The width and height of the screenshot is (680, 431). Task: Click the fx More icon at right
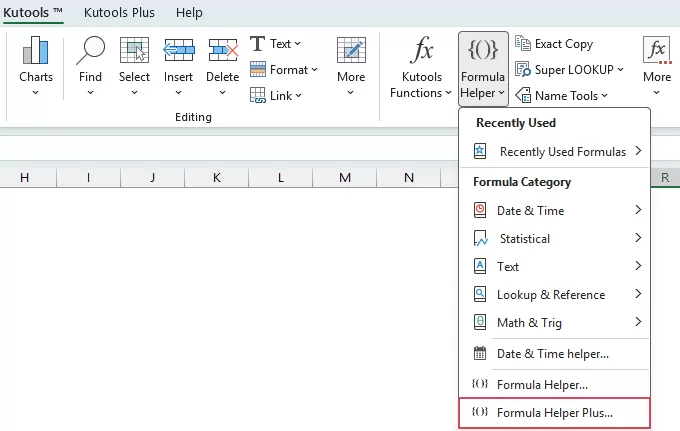[657, 50]
